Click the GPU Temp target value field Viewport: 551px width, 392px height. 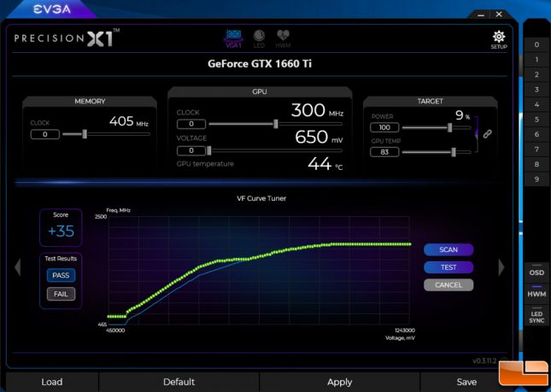click(384, 152)
